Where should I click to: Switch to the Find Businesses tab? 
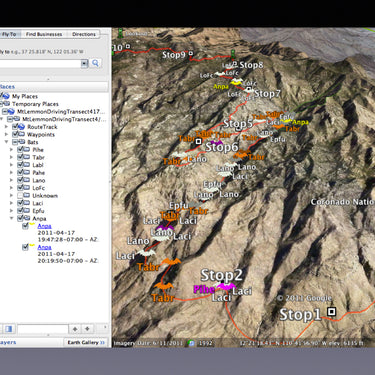[44, 34]
